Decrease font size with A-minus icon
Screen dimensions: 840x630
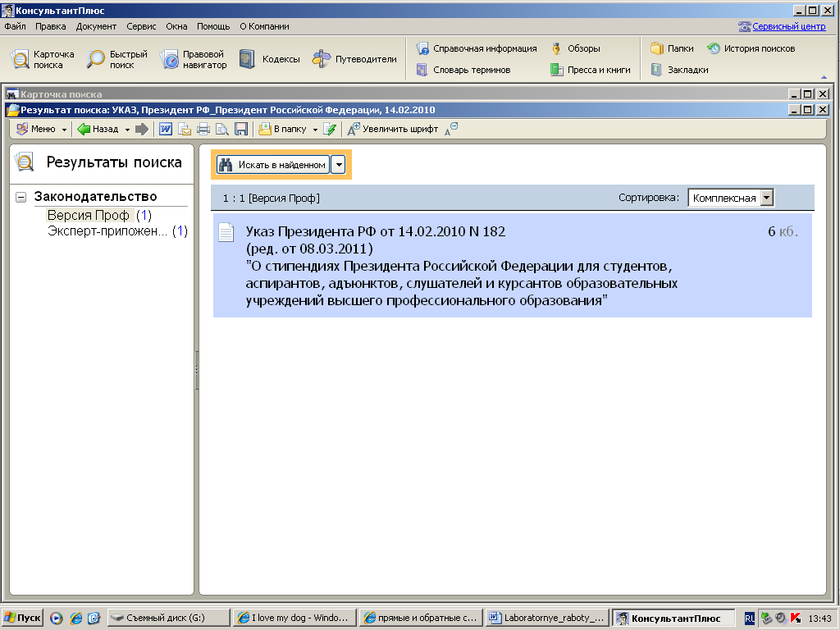451,129
